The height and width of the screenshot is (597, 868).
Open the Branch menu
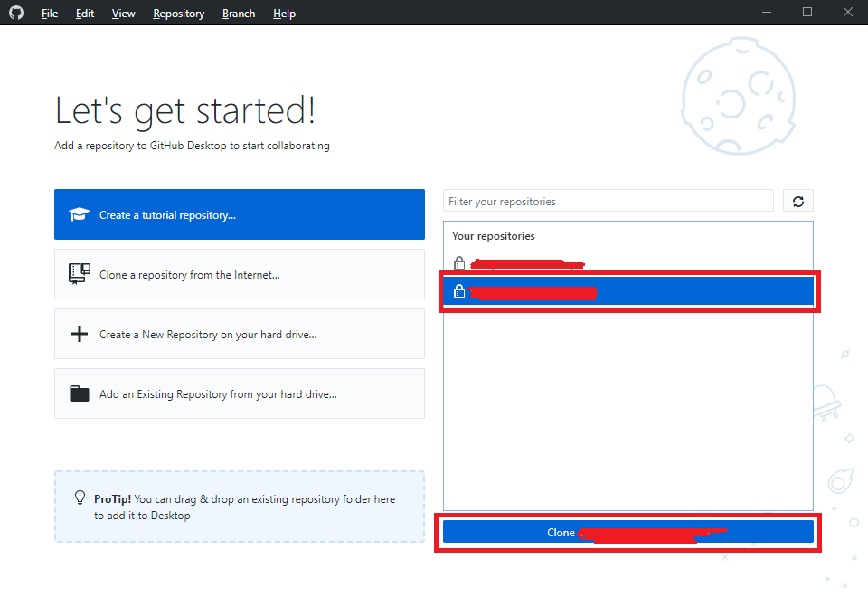(239, 14)
